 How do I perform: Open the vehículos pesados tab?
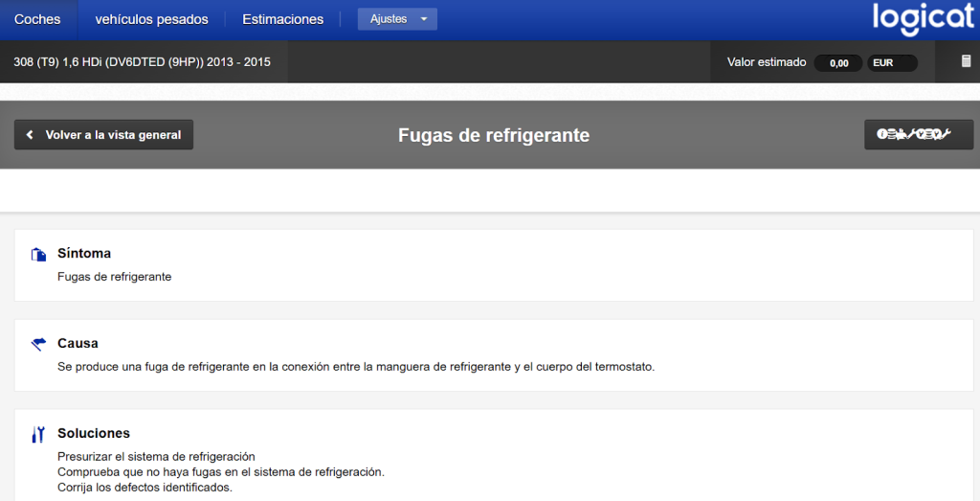pyautogui.click(x=152, y=19)
